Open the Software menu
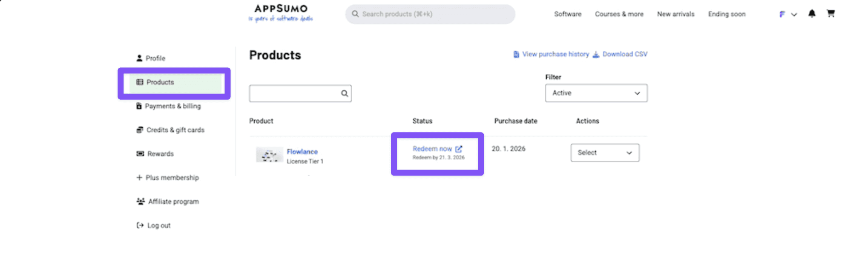 (567, 14)
